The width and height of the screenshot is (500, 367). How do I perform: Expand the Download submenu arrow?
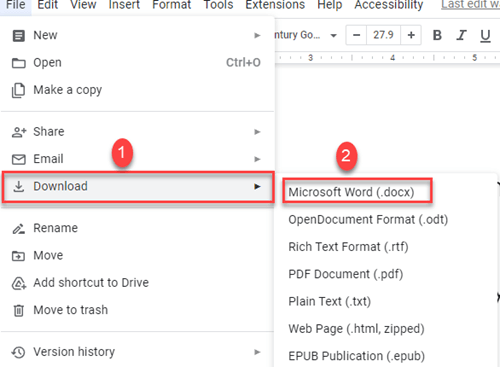point(257,187)
